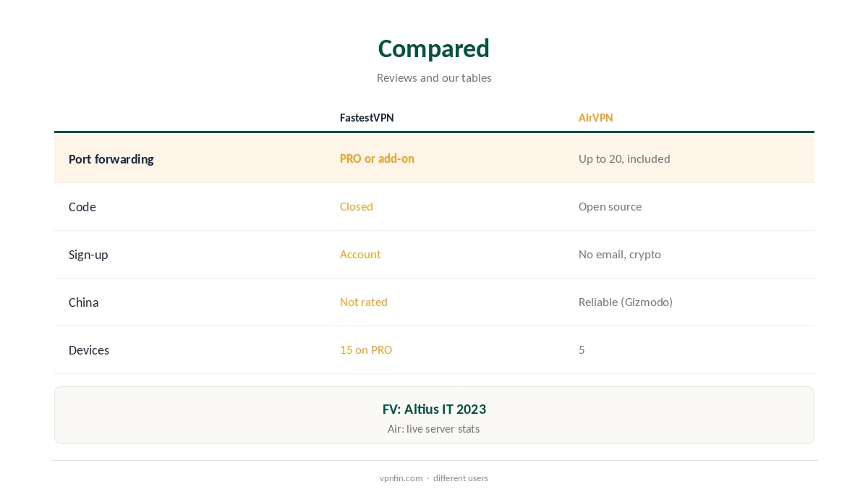The height and width of the screenshot is (492, 868).
Task: Select the 'Code' row label
Action: click(x=82, y=207)
